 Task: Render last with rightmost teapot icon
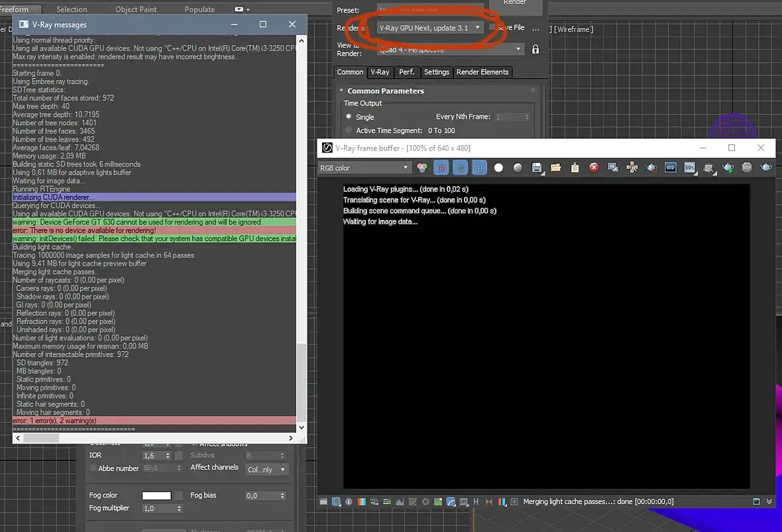tap(766, 168)
